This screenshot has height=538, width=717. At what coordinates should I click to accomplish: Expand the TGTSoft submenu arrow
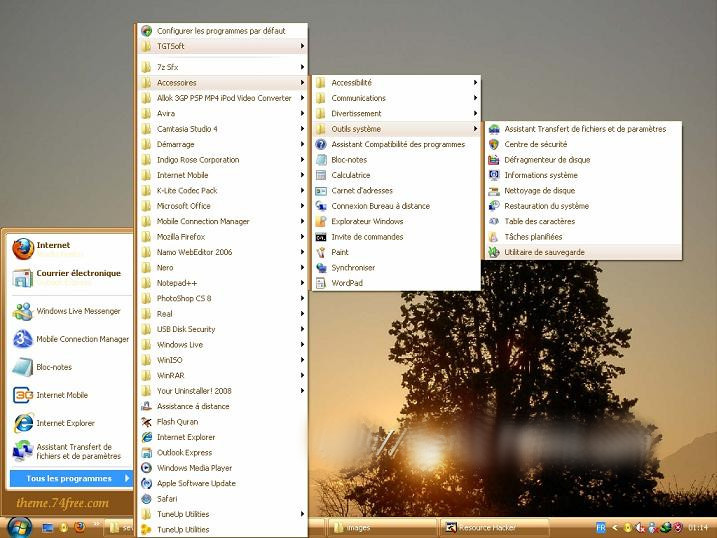coord(302,46)
